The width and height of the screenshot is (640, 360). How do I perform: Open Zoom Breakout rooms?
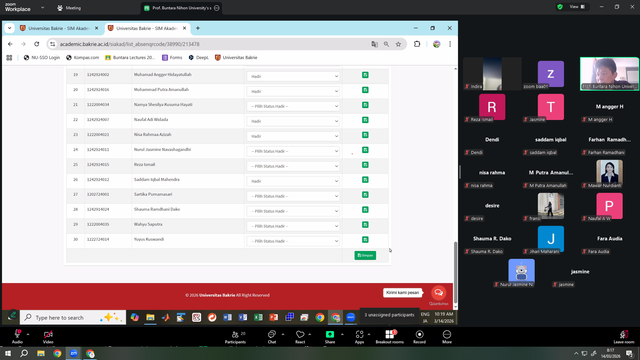coord(389,337)
